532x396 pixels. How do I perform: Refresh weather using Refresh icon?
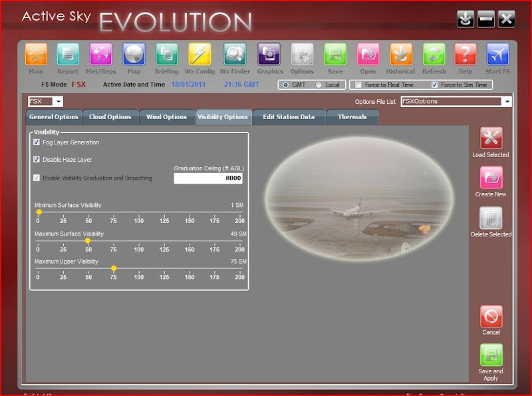(x=434, y=54)
